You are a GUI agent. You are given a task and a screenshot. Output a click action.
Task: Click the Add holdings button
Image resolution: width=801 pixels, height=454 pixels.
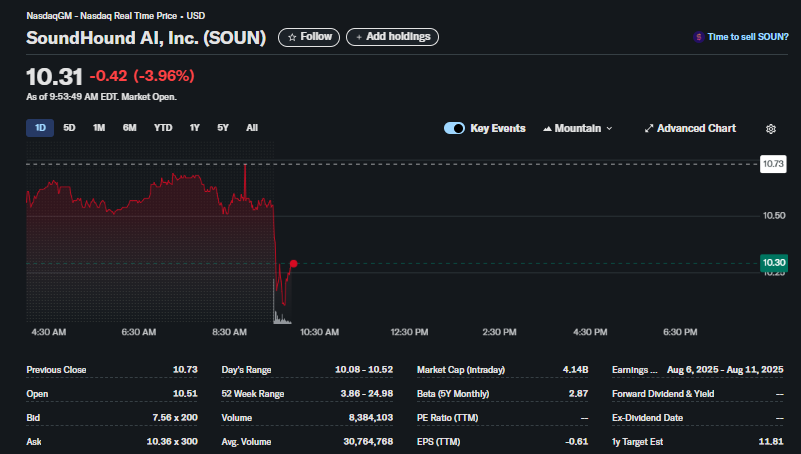(392, 37)
